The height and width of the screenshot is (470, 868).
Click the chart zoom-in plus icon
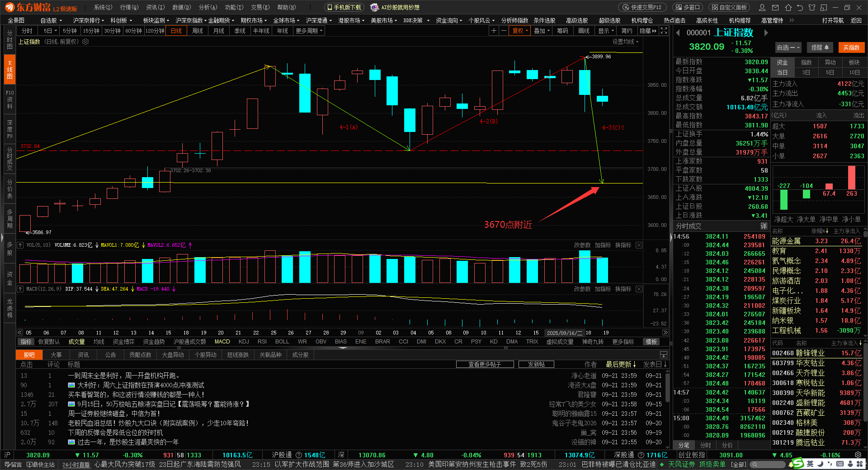[x=494, y=31]
